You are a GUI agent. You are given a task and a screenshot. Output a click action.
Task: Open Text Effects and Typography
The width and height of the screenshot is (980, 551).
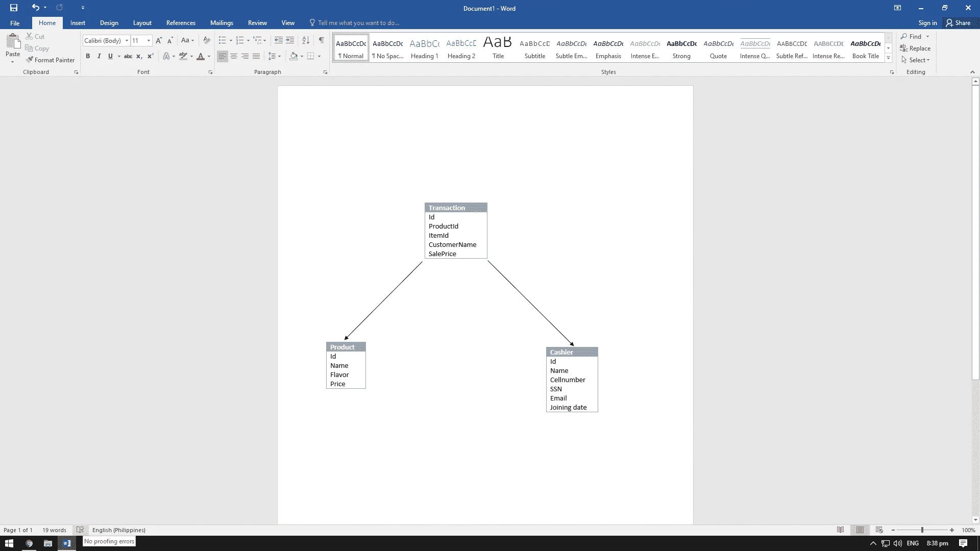tap(166, 56)
